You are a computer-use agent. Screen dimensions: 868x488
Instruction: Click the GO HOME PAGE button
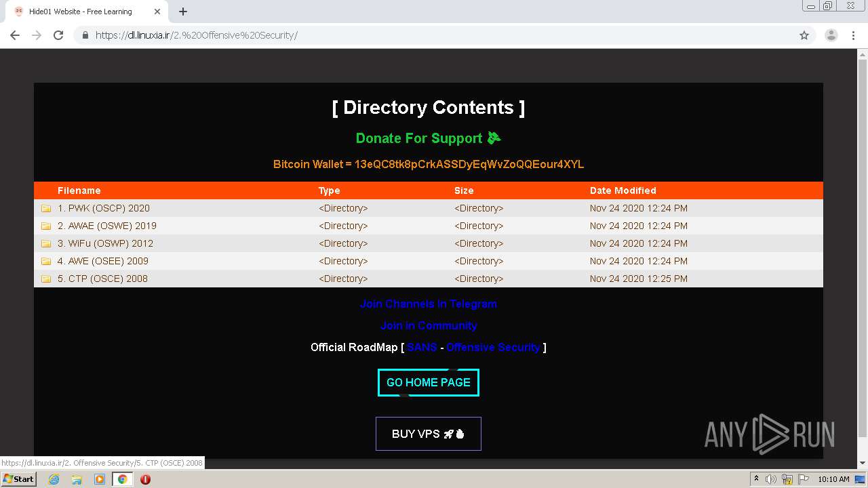(429, 382)
